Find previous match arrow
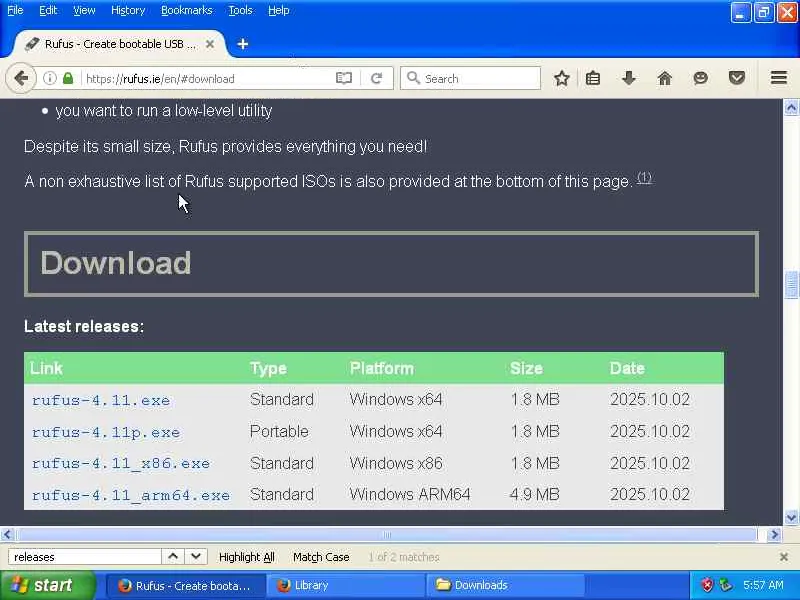The height and width of the screenshot is (600, 800). pyautogui.click(x=173, y=557)
